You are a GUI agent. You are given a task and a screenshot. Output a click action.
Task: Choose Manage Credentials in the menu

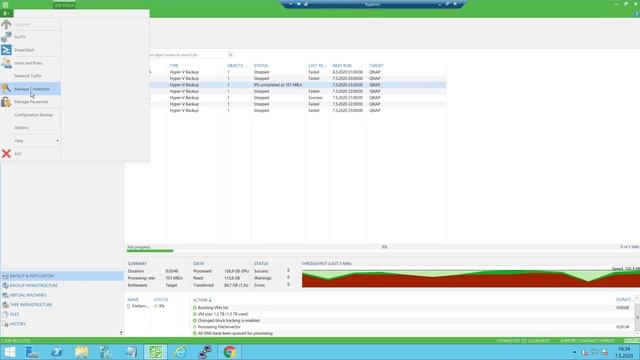pyautogui.click(x=31, y=89)
